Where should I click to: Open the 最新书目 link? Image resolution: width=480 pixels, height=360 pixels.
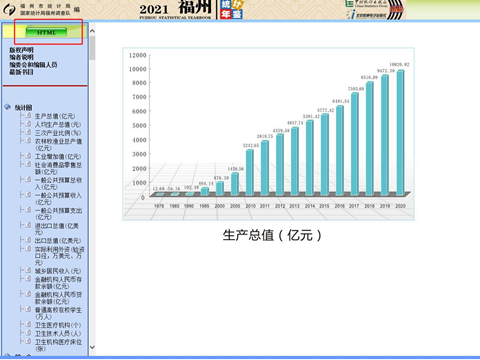click(21, 72)
